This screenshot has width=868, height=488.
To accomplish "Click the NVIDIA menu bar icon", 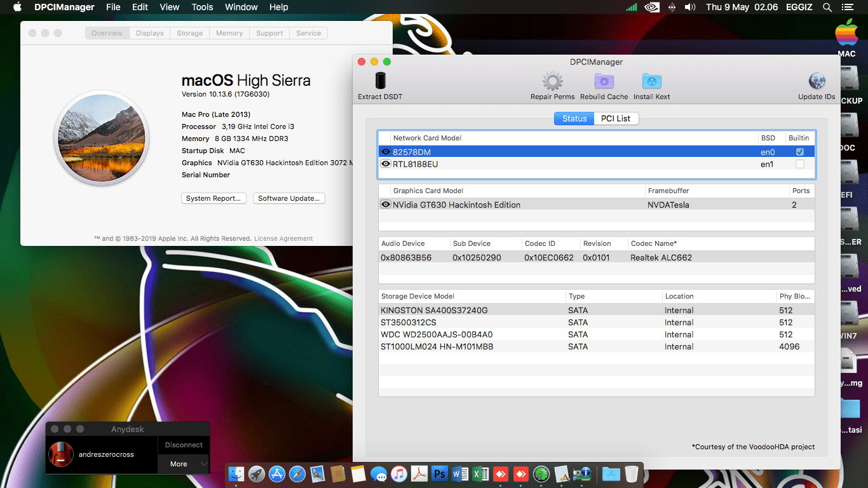I will pos(651,7).
